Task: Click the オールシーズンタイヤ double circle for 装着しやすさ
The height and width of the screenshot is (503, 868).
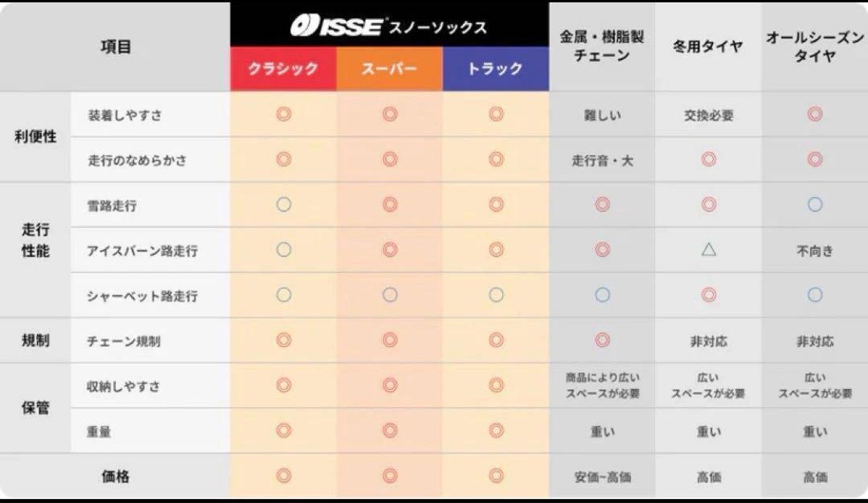Action: click(814, 115)
